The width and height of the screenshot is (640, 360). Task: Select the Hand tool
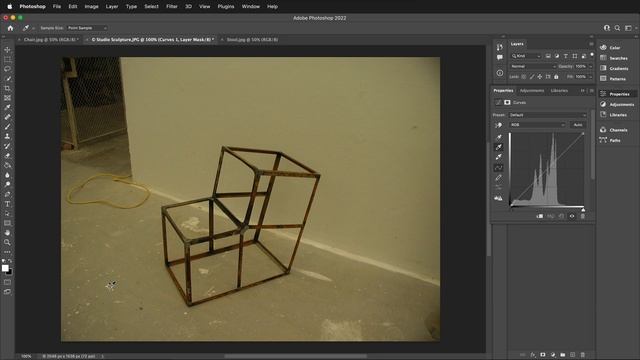pyautogui.click(x=7, y=233)
